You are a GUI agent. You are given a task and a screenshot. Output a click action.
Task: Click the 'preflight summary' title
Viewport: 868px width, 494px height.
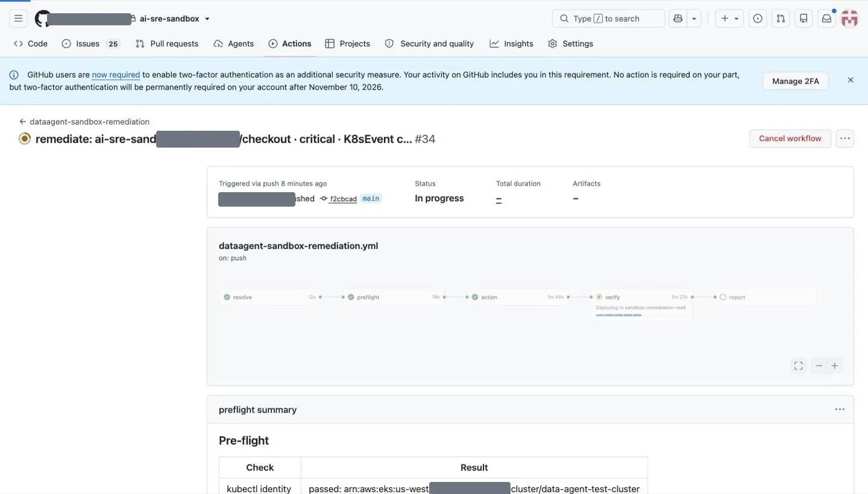coord(258,410)
